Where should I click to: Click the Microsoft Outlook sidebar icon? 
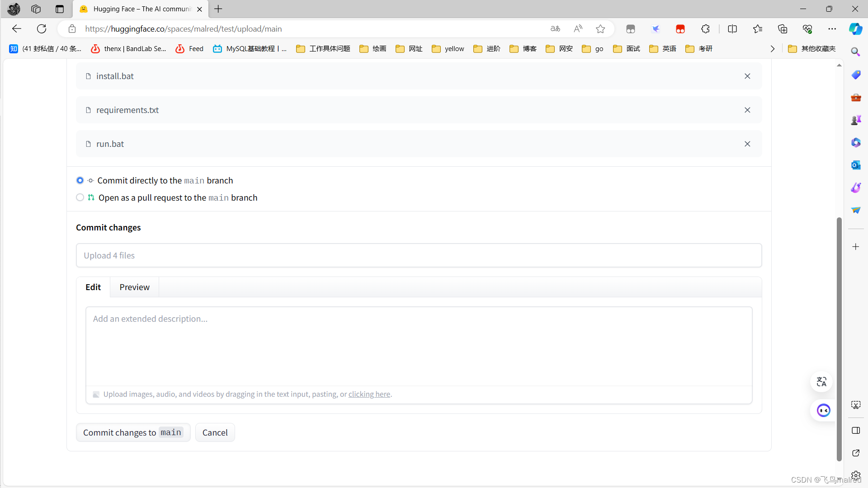click(x=855, y=165)
